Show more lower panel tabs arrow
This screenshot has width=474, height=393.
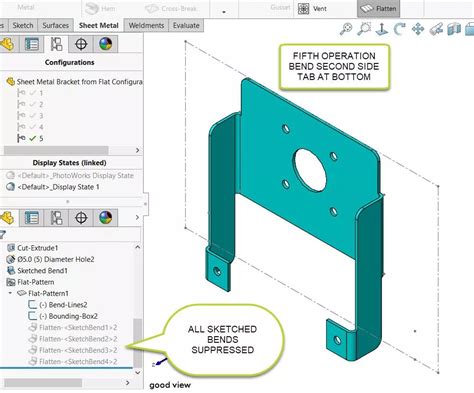click(137, 217)
